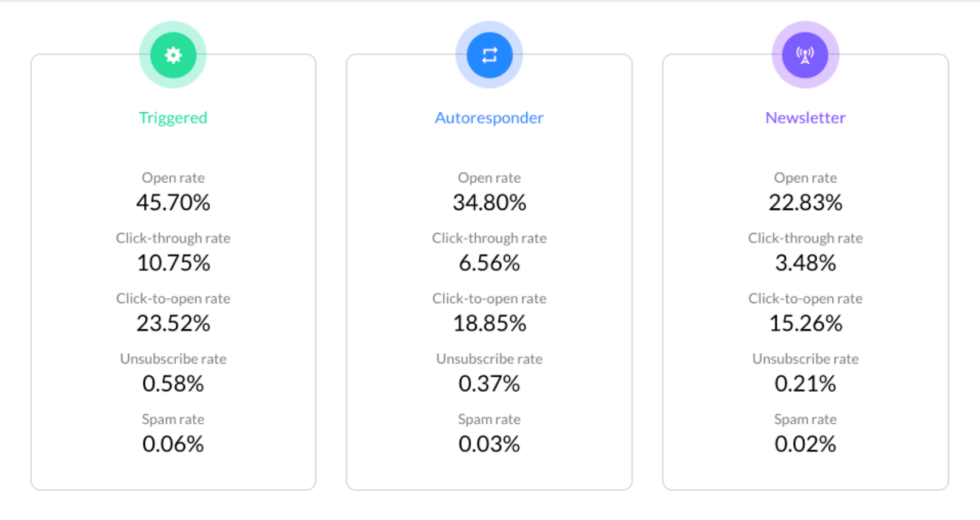The image size is (980, 520).
Task: Select Newsletter open rate 22.83% value
Action: (x=805, y=203)
